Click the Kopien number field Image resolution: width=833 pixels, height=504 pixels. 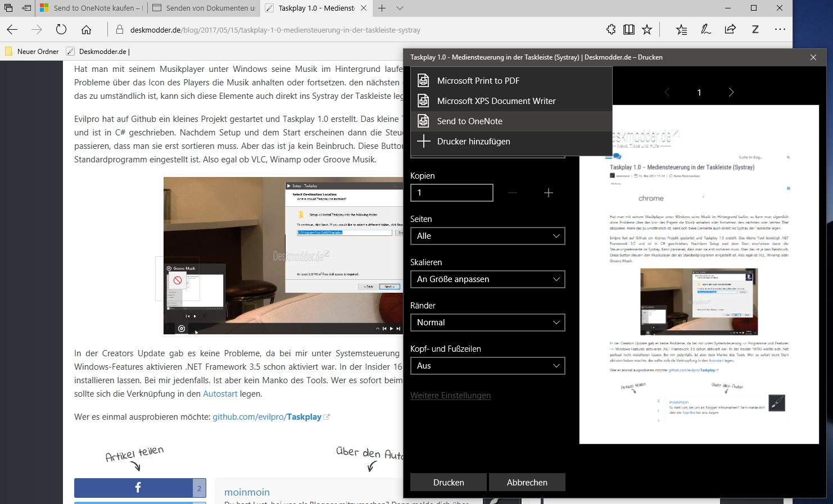click(452, 193)
